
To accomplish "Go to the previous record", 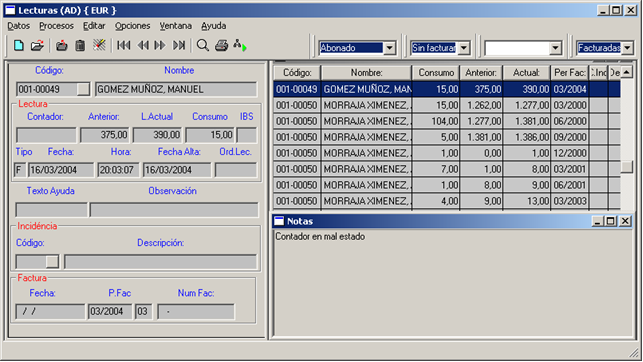I will 143,46.
